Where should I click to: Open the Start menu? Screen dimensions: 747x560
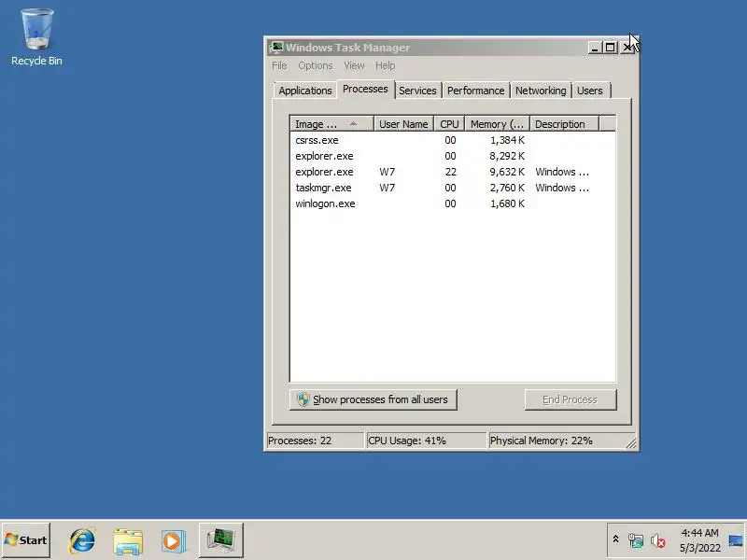coord(26,540)
